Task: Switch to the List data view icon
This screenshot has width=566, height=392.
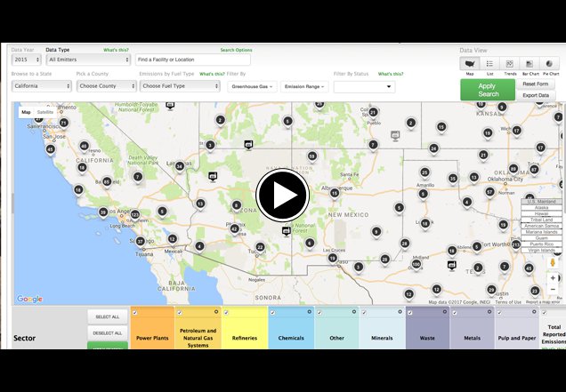Action: [489, 64]
